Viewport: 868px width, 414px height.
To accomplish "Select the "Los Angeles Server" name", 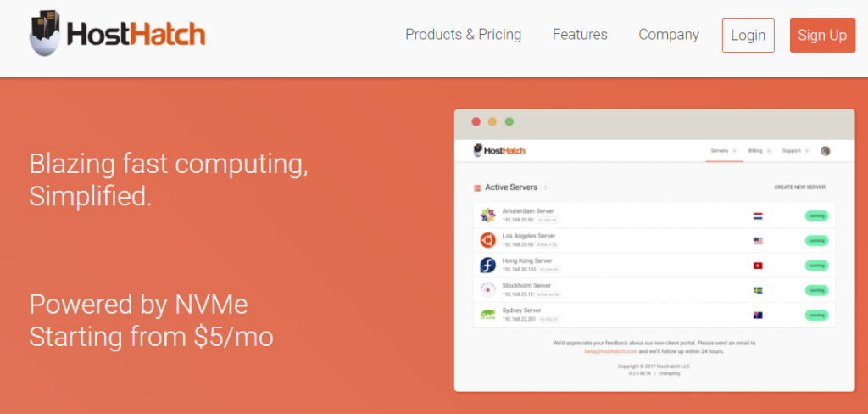I will pos(529,236).
